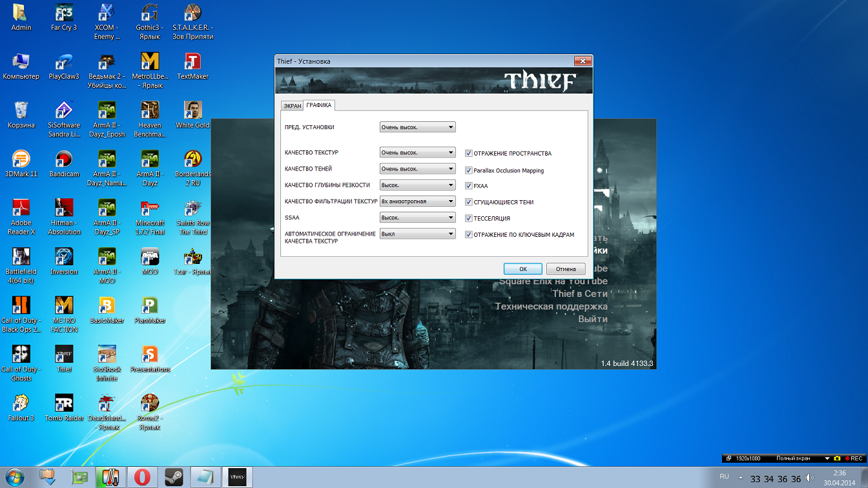
Task: Click the Bandicam 1920x1080 resolution label
Action: tap(749, 458)
